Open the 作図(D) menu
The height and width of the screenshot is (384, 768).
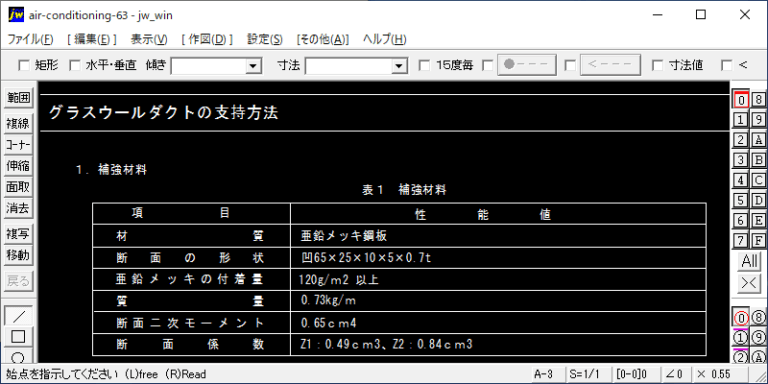click(207, 39)
